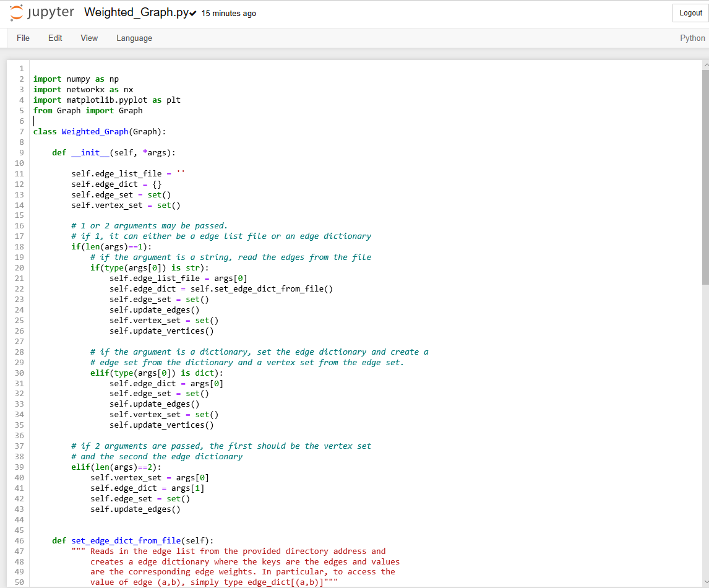Click 'self.update_vertices()' on line 26
The height and width of the screenshot is (588, 709).
[161, 331]
